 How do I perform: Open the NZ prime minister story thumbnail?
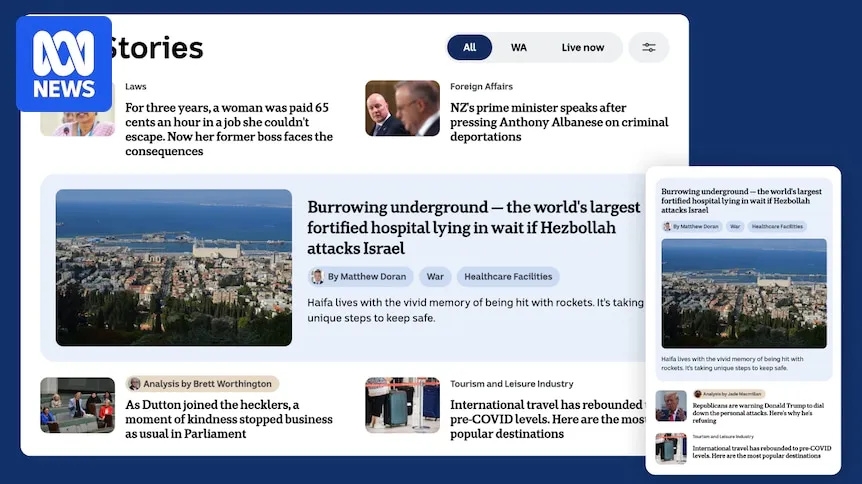402,108
